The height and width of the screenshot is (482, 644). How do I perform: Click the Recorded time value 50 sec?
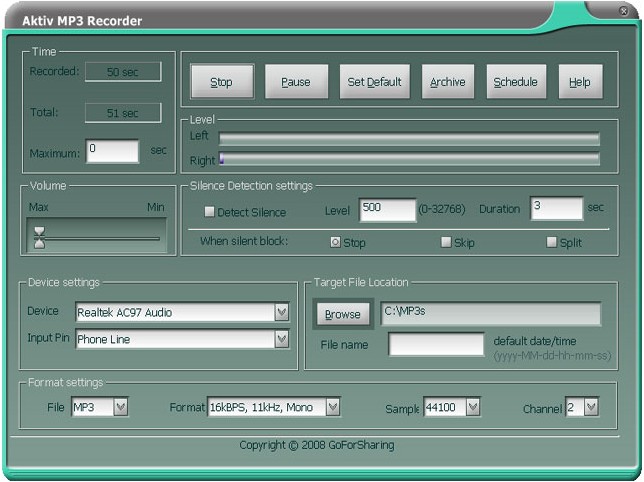point(123,72)
